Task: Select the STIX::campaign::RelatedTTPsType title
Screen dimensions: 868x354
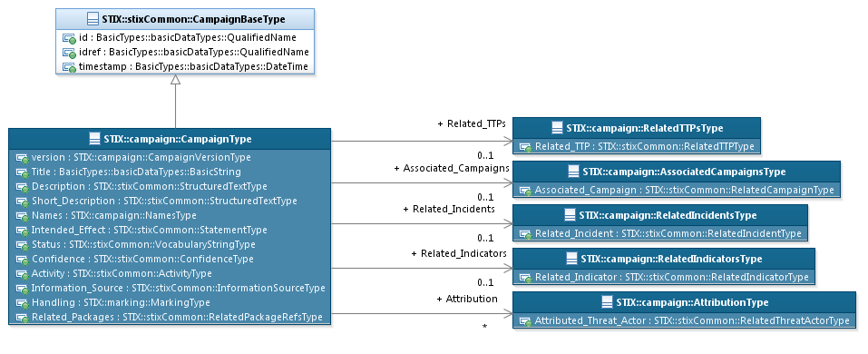Action: [x=645, y=128]
